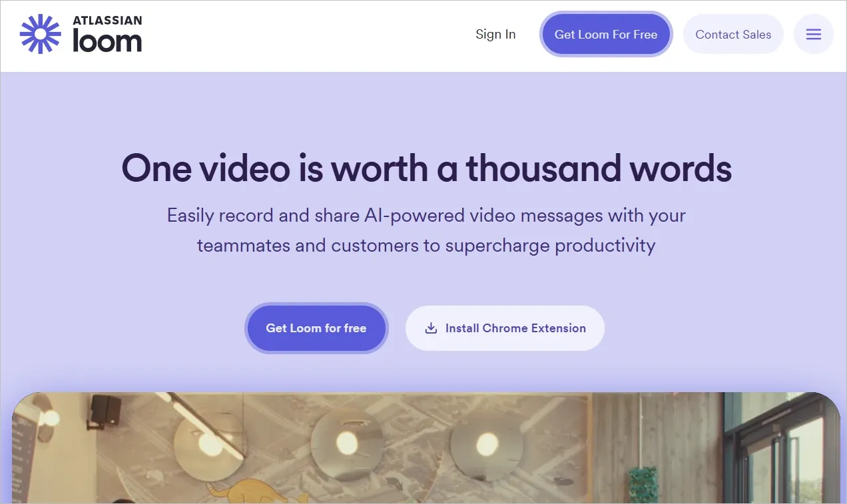Open the hamburger menu icon

[814, 35]
